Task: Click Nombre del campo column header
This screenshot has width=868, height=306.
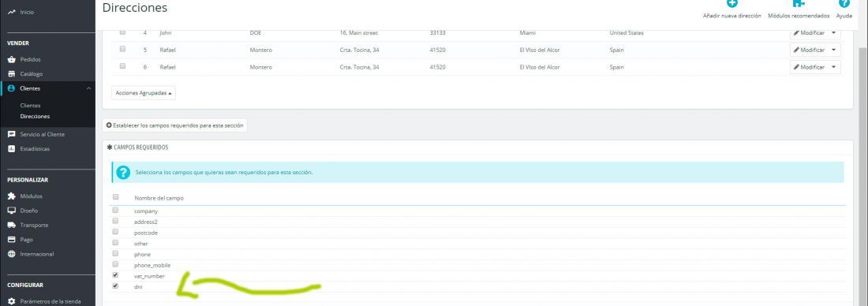Action: 159,198
